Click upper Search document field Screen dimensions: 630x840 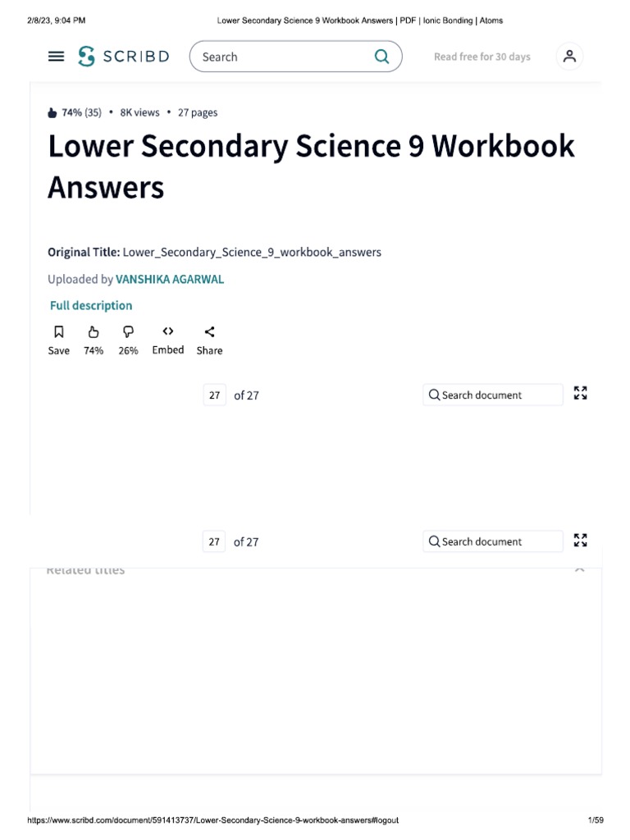tap(493, 395)
